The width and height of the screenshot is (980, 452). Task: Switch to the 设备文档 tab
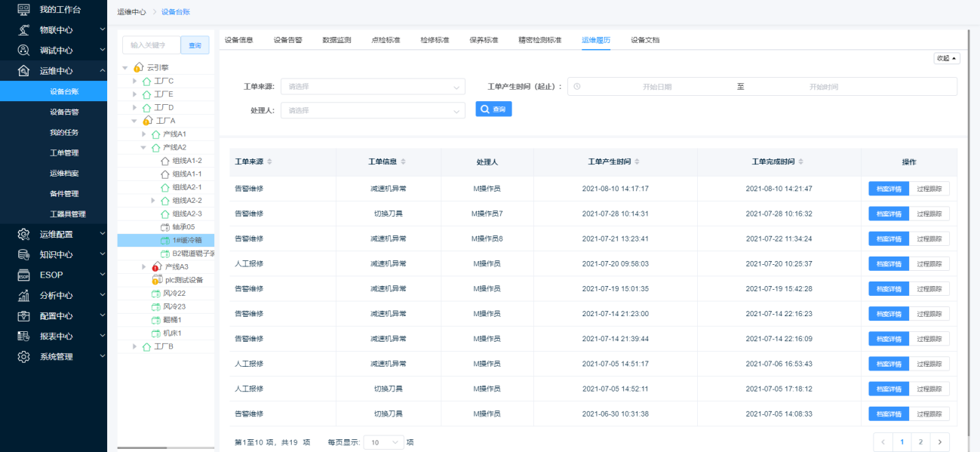[645, 40]
